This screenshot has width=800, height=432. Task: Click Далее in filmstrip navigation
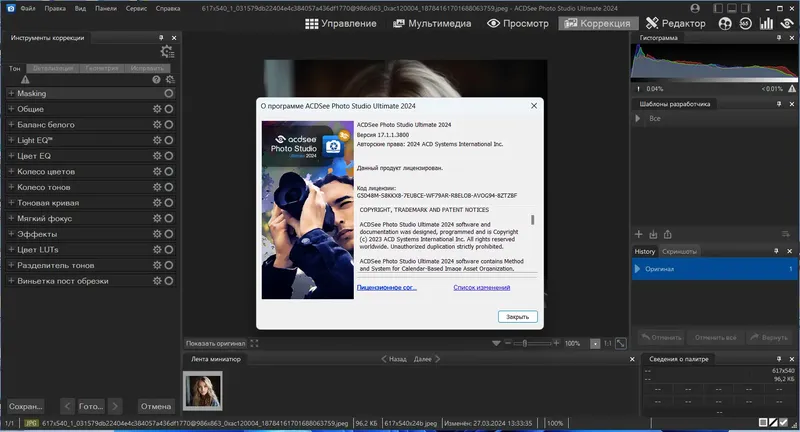[x=422, y=359]
